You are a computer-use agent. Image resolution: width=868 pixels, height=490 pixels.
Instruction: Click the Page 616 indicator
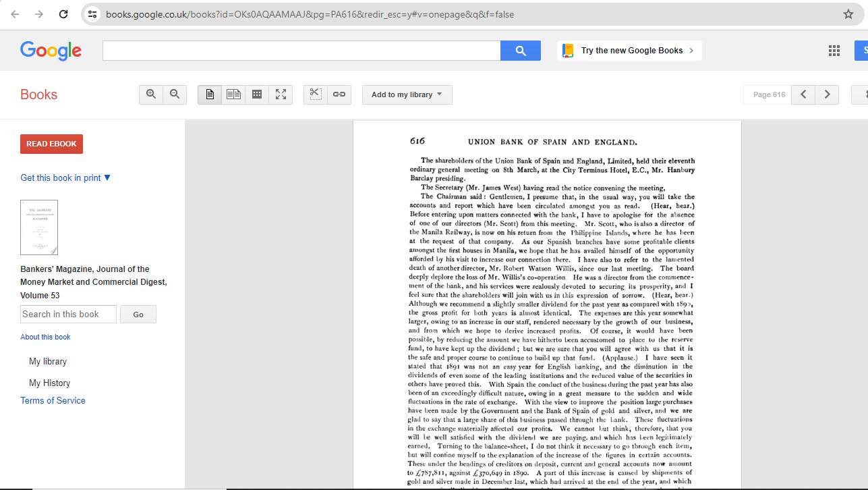pos(768,94)
